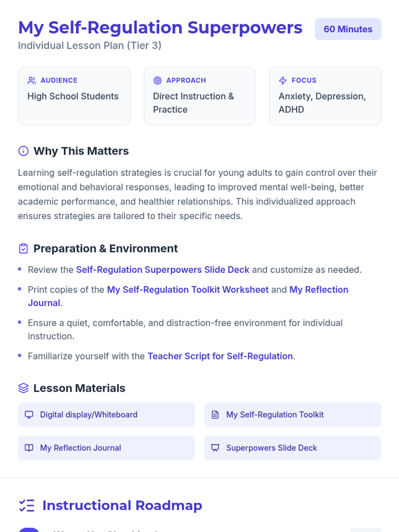Click the Instructional Roadmap heading
Viewport: 399px width, 532px height.
[x=122, y=505]
